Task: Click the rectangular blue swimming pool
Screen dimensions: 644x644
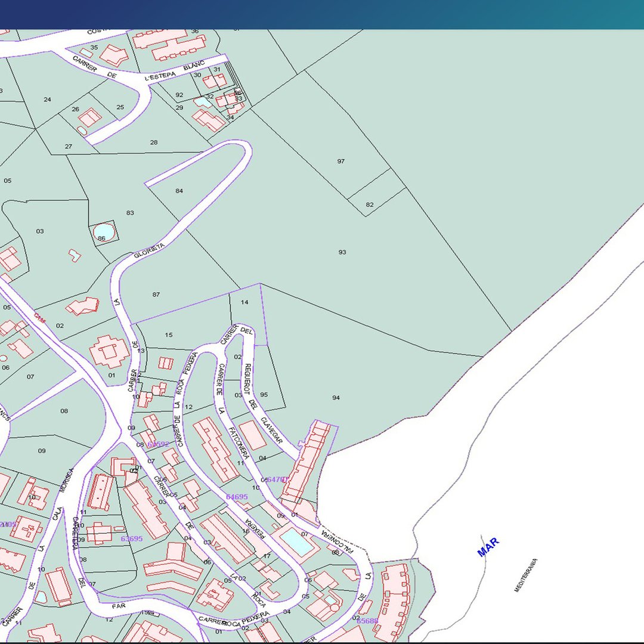Action: 296,541
